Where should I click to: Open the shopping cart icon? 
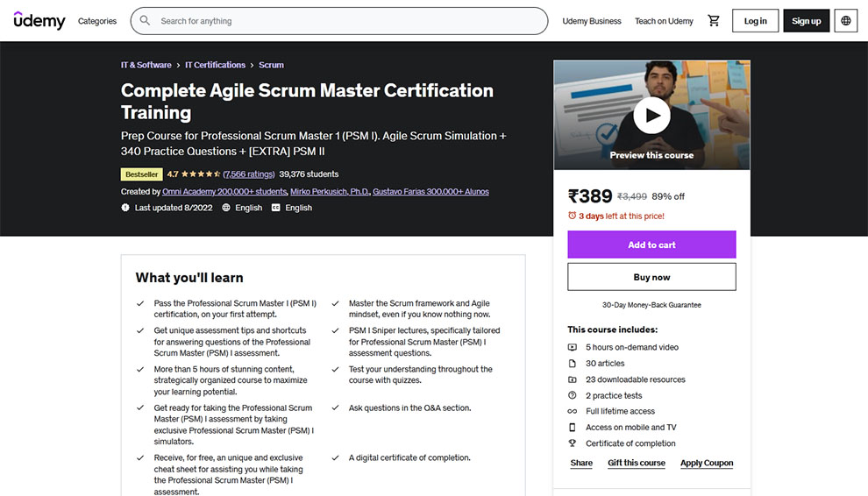pos(714,20)
